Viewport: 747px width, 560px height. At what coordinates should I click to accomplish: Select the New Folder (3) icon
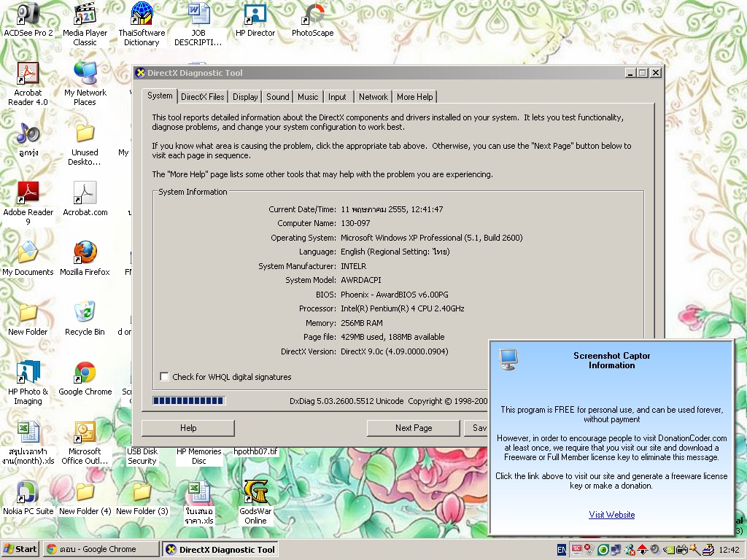point(142,499)
